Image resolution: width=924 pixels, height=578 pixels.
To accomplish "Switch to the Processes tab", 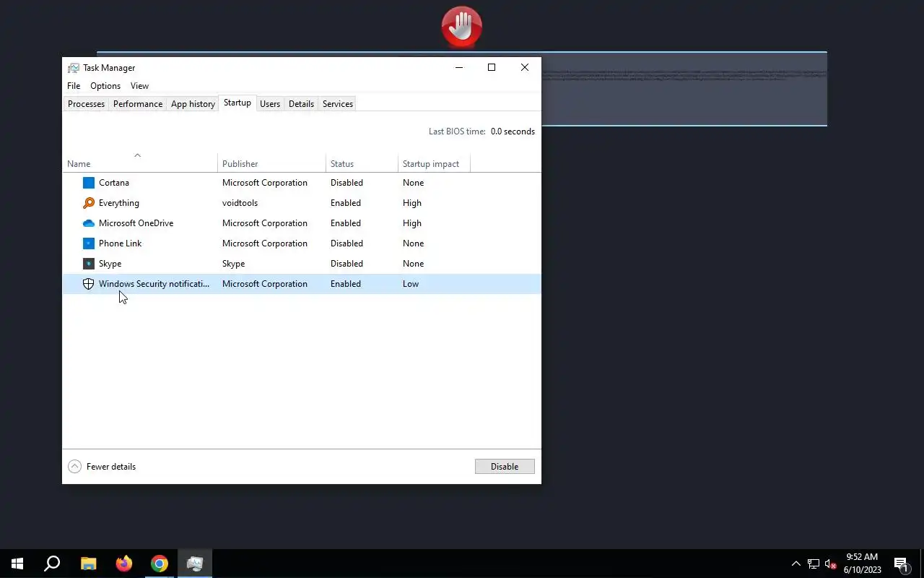I will click(86, 104).
